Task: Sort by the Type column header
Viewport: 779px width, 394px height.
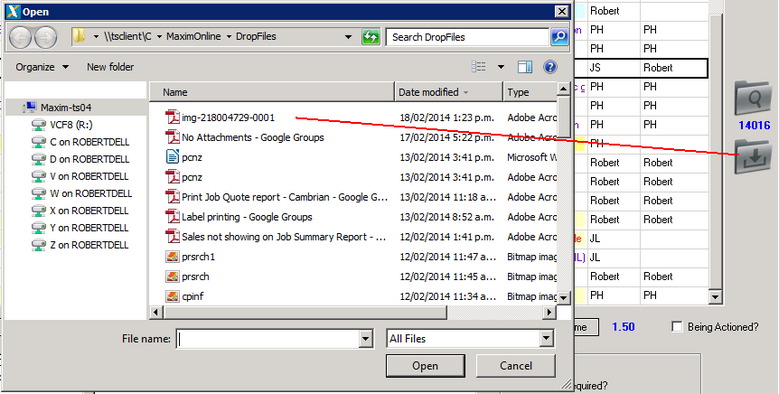Action: pos(530,92)
